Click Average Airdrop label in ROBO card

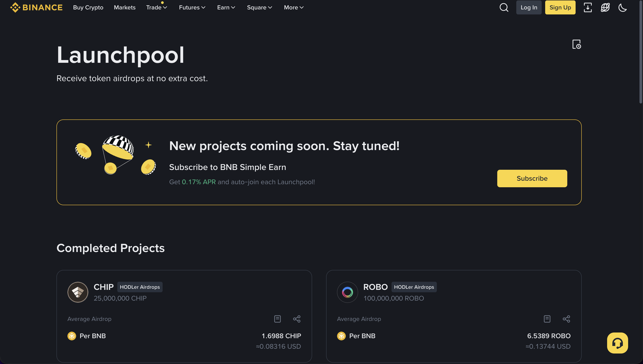pos(359,319)
